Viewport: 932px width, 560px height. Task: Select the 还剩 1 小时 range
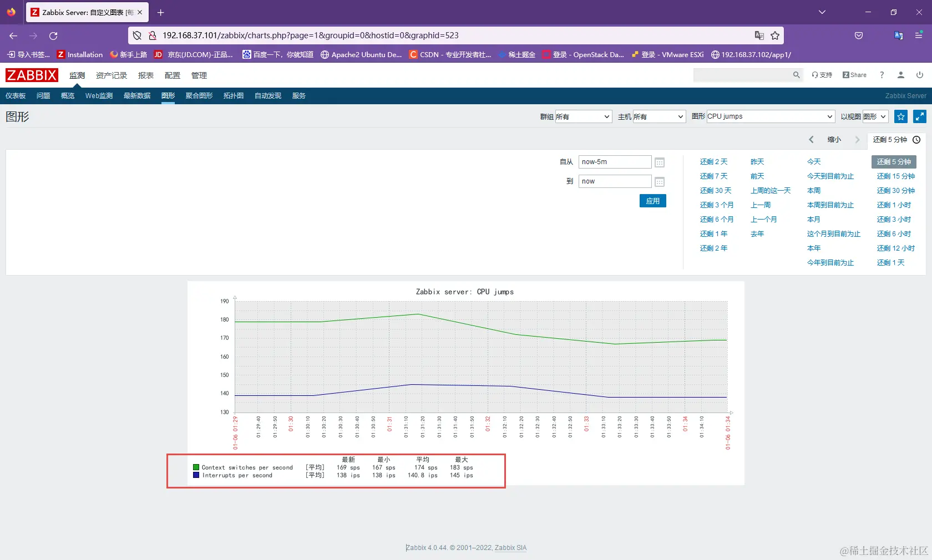894,205
